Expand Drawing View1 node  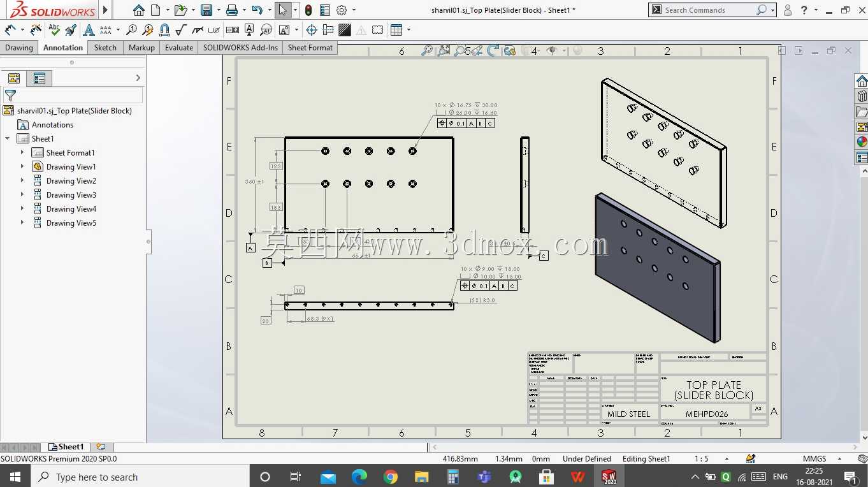22,166
